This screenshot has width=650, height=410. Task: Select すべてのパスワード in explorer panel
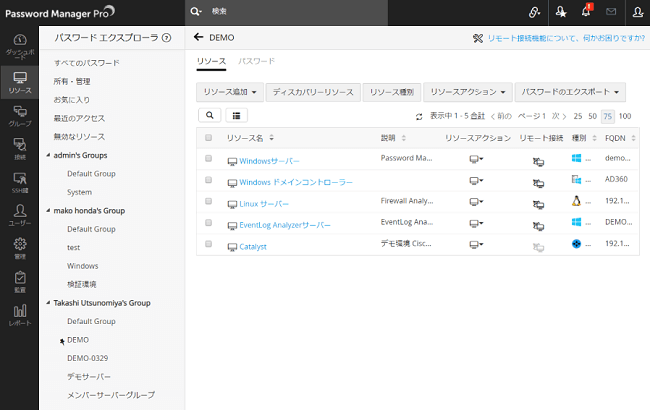coord(86,62)
